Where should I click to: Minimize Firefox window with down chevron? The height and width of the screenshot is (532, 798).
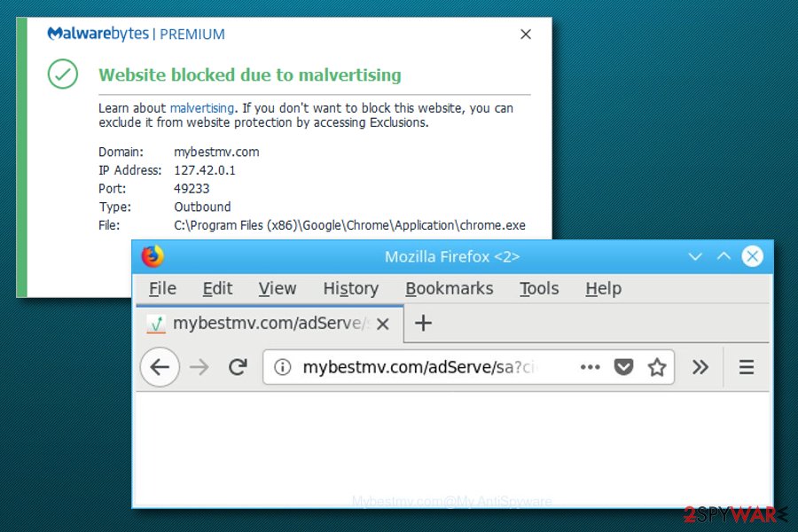tap(695, 256)
